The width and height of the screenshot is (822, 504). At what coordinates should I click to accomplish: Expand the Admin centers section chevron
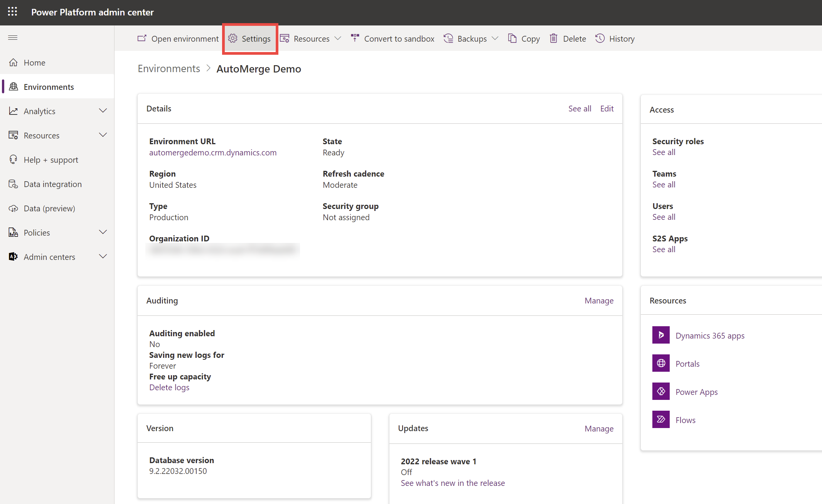[x=103, y=256]
